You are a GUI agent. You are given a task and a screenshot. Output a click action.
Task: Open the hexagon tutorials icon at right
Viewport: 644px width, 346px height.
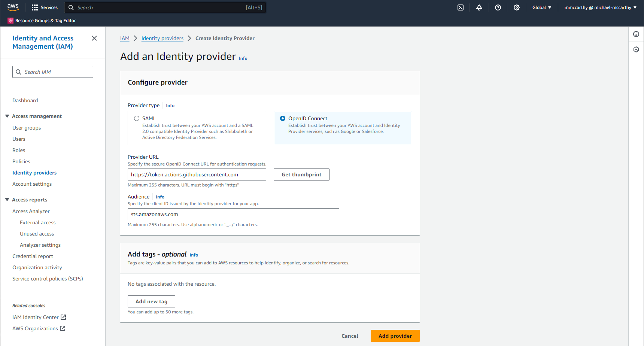[636, 49]
